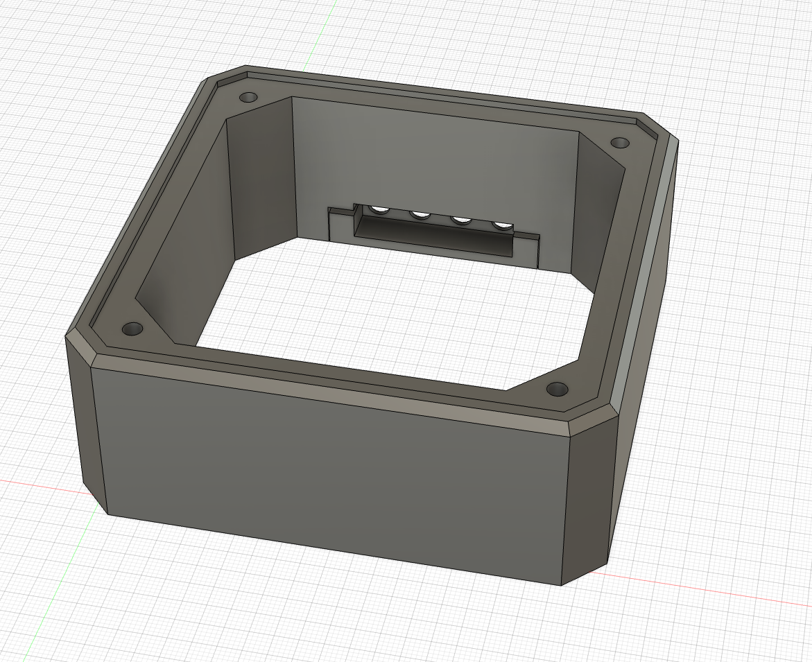Viewport: 812px width, 662px height.
Task: Click the screw hole at the back-left corner
Action: [x=249, y=97]
